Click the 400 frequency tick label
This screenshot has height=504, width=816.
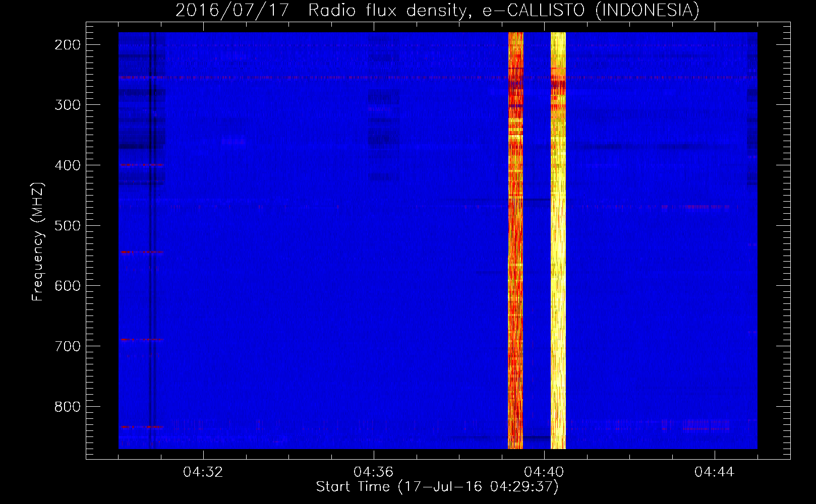click(68, 165)
